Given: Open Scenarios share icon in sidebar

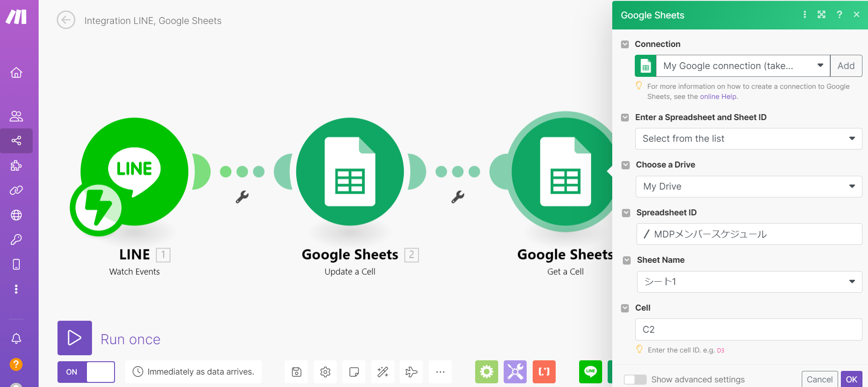Looking at the screenshot, I should pos(16,140).
